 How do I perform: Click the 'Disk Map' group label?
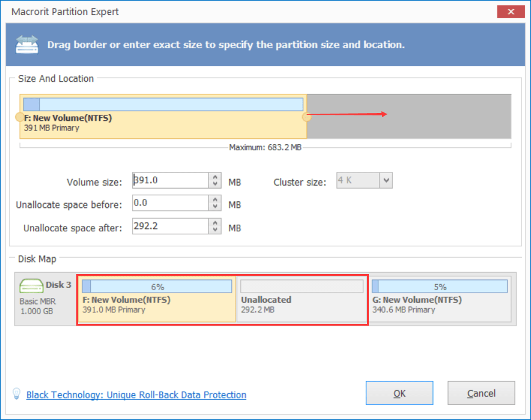click(x=37, y=259)
